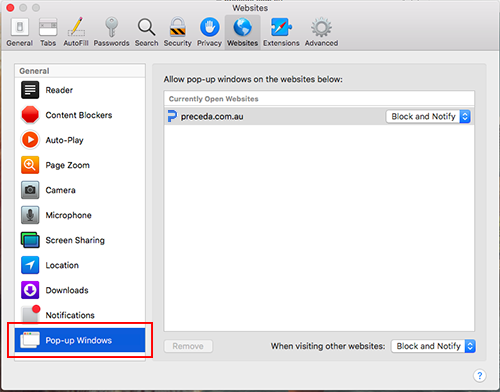Open the General preferences icon
The height and width of the screenshot is (392, 500).
click(20, 27)
